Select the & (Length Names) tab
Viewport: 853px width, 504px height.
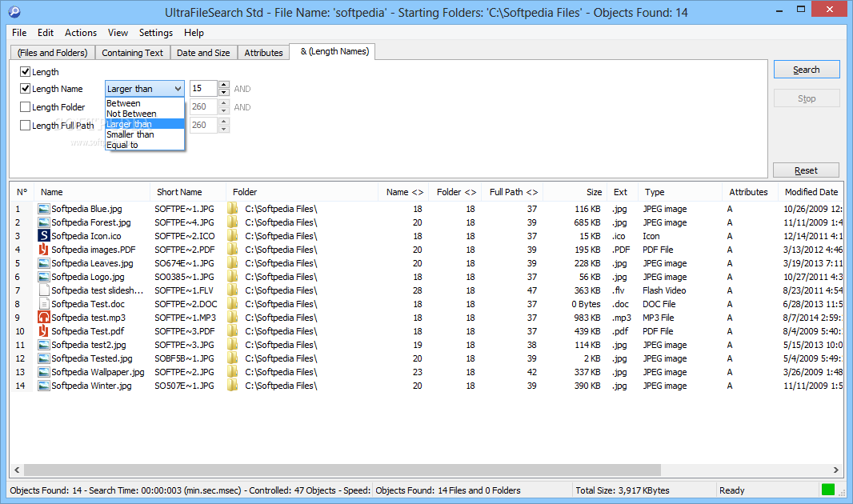(x=332, y=52)
